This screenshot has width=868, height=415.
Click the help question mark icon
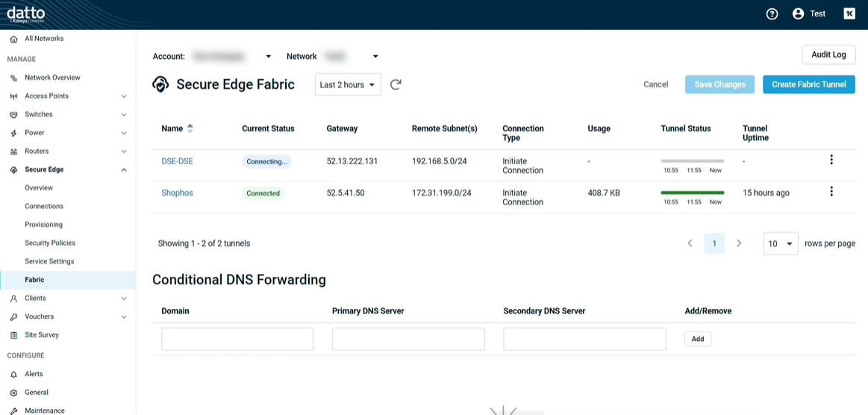[772, 14]
